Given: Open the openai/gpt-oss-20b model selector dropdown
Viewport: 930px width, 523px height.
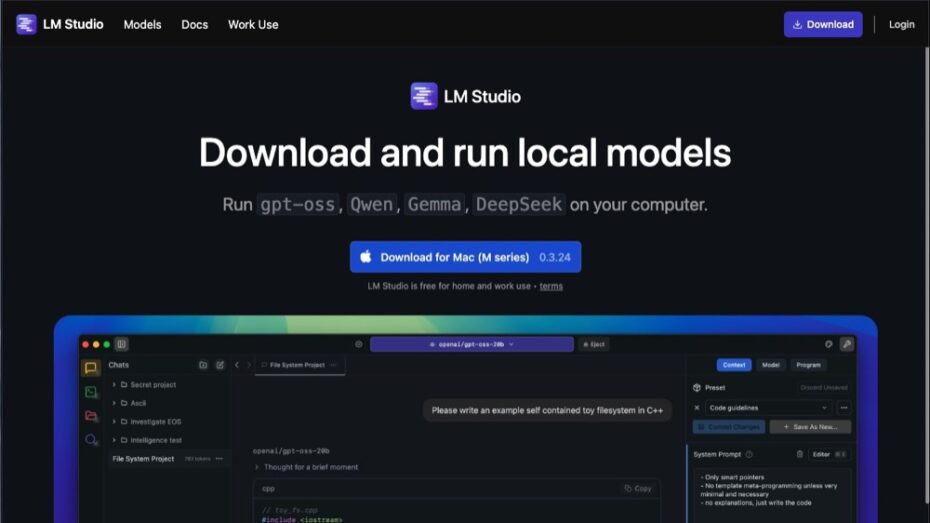Looking at the screenshot, I should click(x=472, y=344).
